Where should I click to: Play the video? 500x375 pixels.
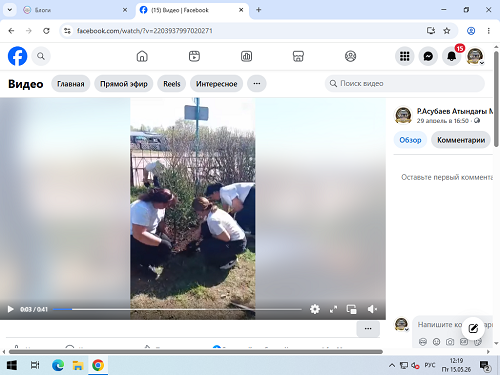pyautogui.click(x=10, y=309)
